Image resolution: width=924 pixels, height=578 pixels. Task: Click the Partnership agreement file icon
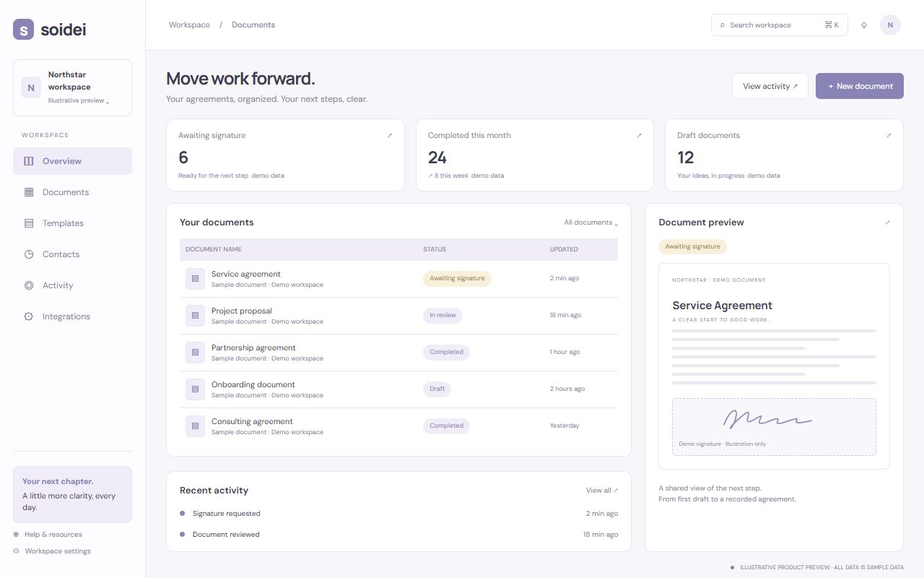click(x=195, y=353)
